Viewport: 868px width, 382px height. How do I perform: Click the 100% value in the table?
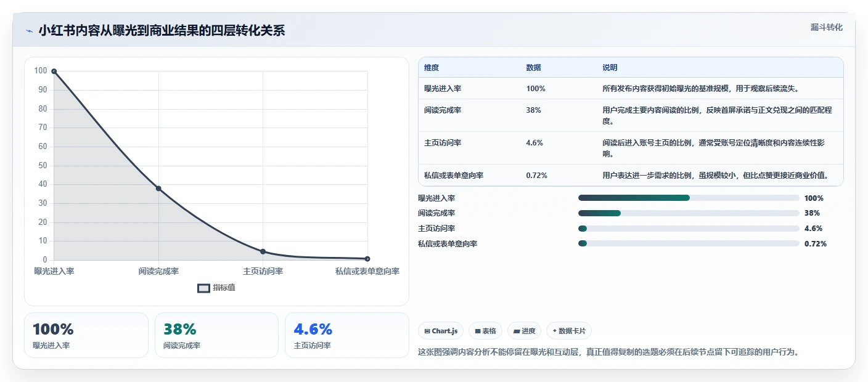tap(536, 89)
